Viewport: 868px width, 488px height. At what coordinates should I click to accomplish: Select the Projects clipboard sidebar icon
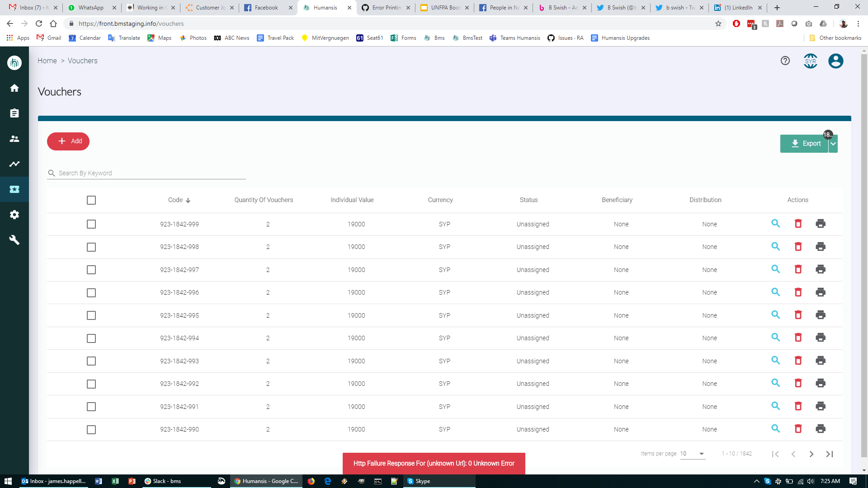point(14,113)
